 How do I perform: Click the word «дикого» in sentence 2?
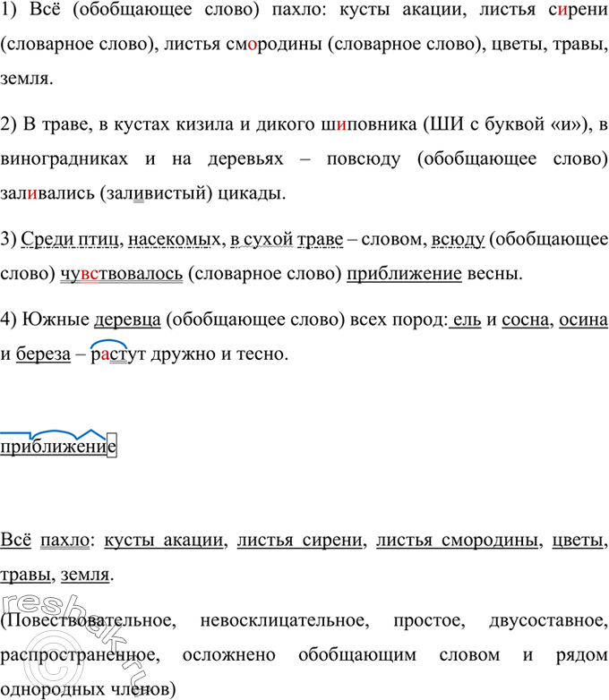286,124
